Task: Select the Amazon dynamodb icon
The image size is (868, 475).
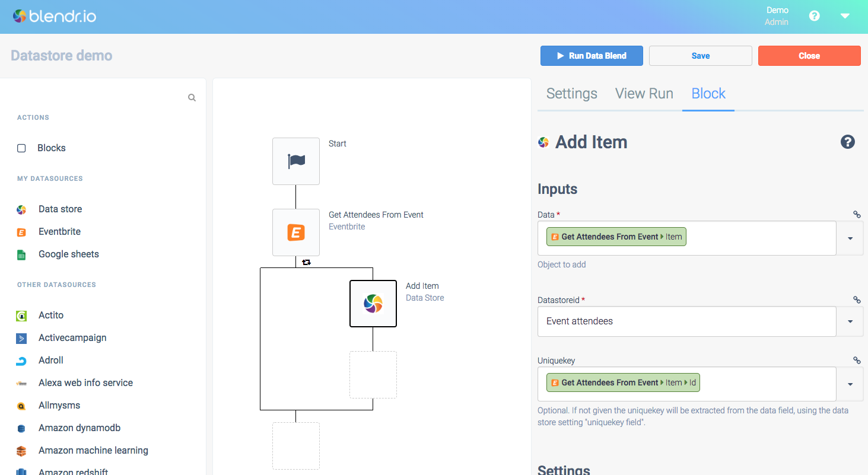Action: [x=21, y=429]
